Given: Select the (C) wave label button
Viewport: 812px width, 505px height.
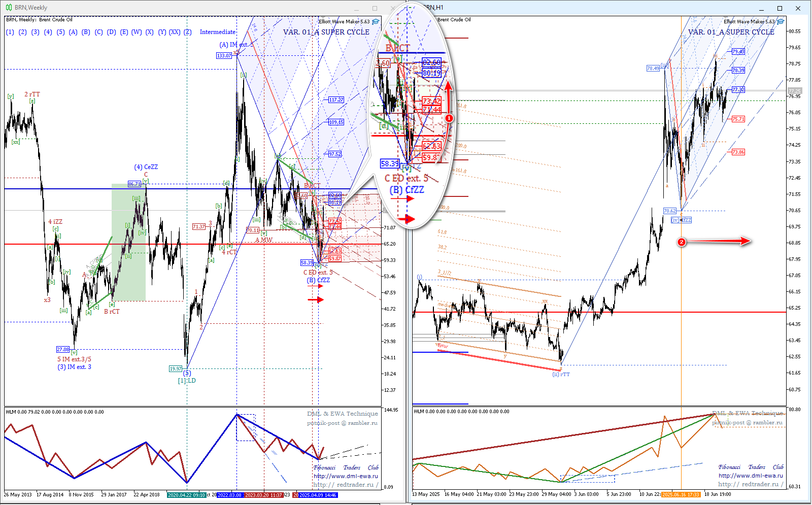Looking at the screenshot, I should click(x=99, y=32).
